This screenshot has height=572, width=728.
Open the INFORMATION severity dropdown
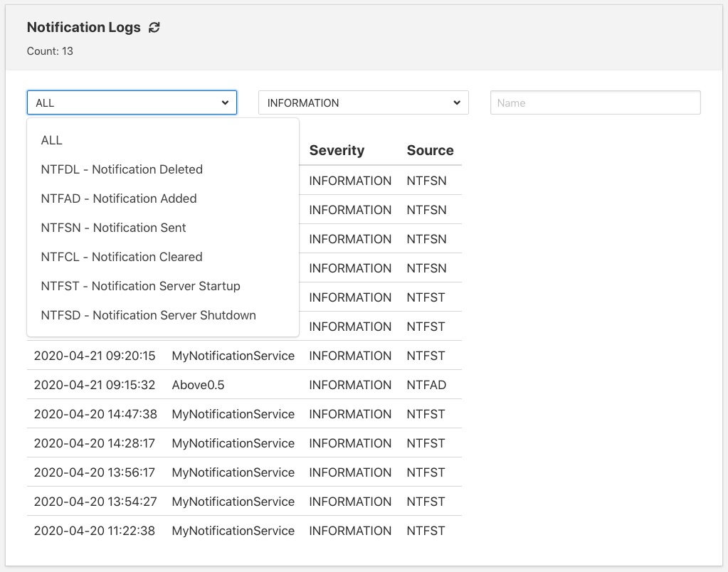(363, 102)
